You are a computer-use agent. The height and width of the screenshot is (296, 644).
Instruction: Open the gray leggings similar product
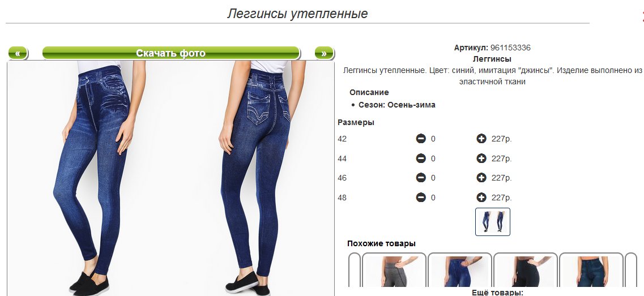pos(394,270)
